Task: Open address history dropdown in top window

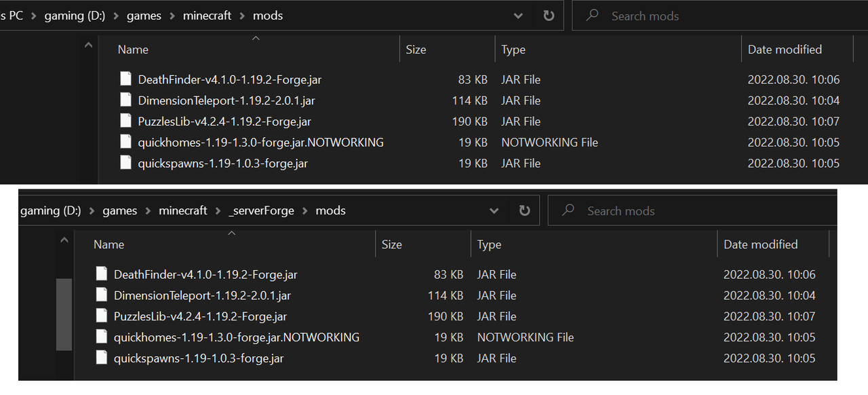Action: click(x=519, y=16)
